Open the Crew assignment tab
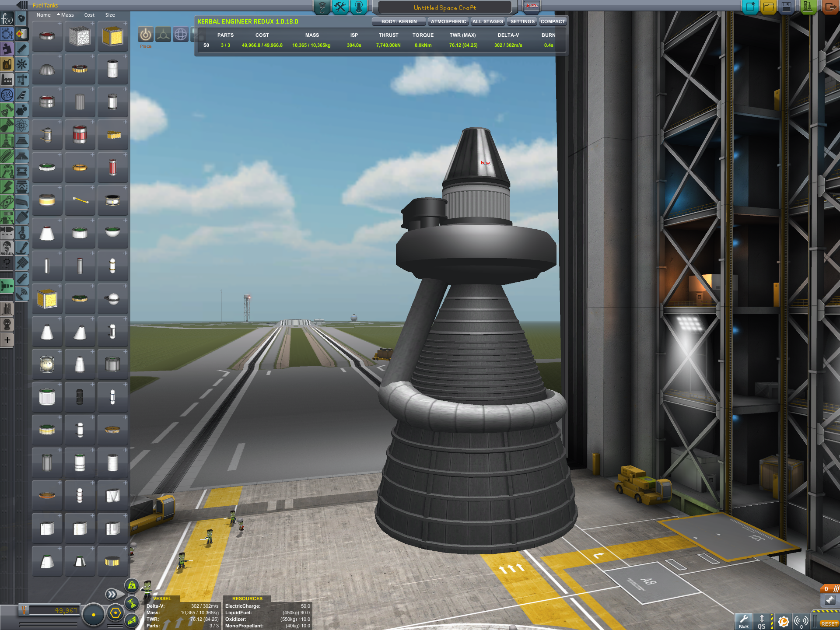Viewport: 840px width, 630px height. [x=358, y=7]
